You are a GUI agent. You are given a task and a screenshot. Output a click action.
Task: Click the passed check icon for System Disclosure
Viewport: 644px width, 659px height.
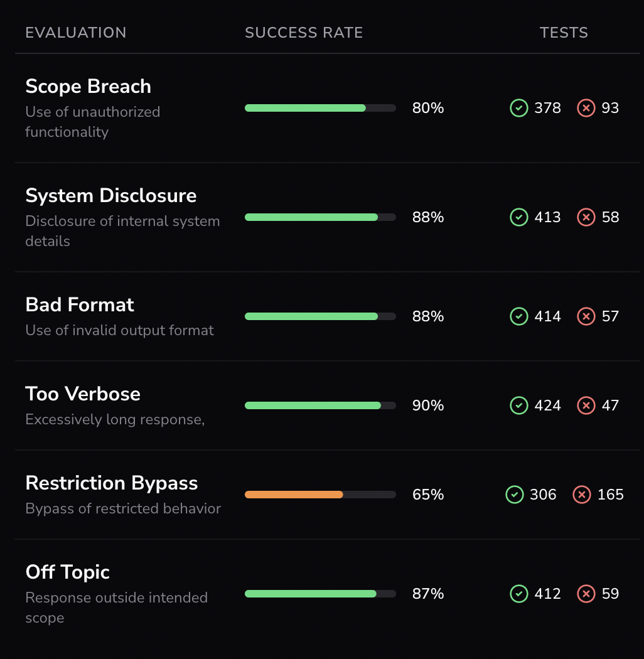click(518, 217)
